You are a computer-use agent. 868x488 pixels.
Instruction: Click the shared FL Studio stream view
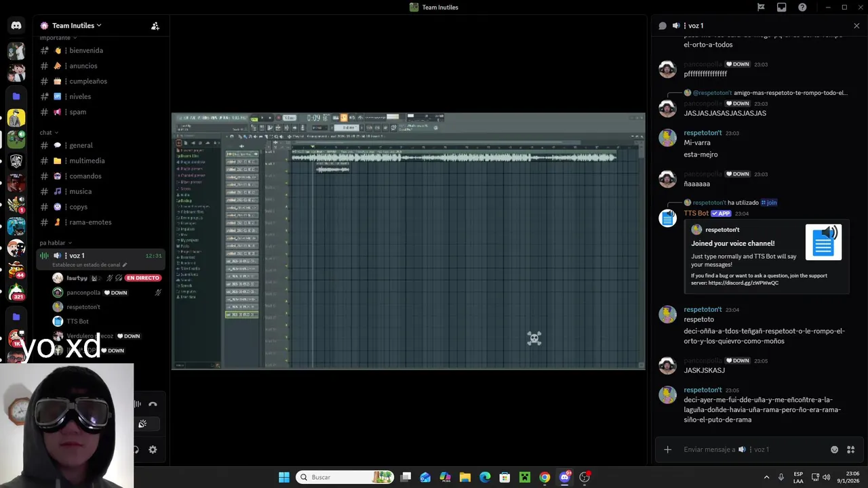click(x=408, y=241)
